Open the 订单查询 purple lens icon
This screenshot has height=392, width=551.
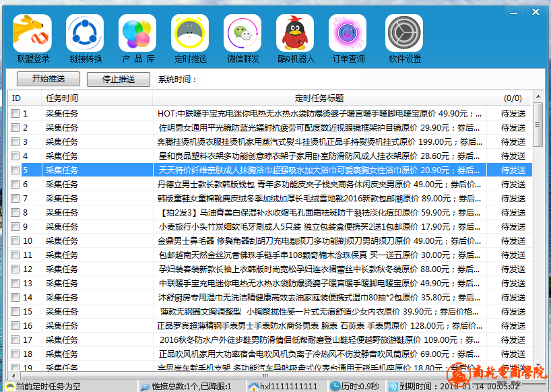(x=348, y=34)
